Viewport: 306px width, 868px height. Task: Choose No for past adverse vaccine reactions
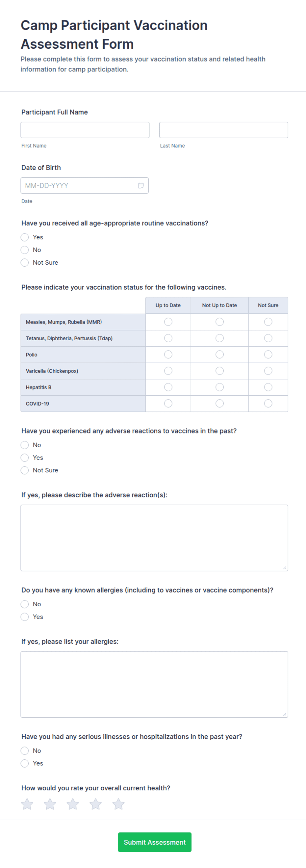(x=25, y=445)
